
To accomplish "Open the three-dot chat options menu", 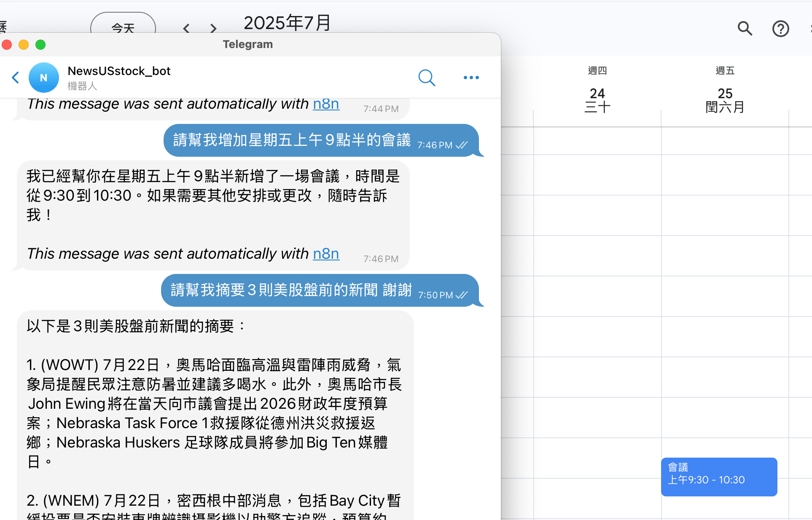I will tap(471, 78).
